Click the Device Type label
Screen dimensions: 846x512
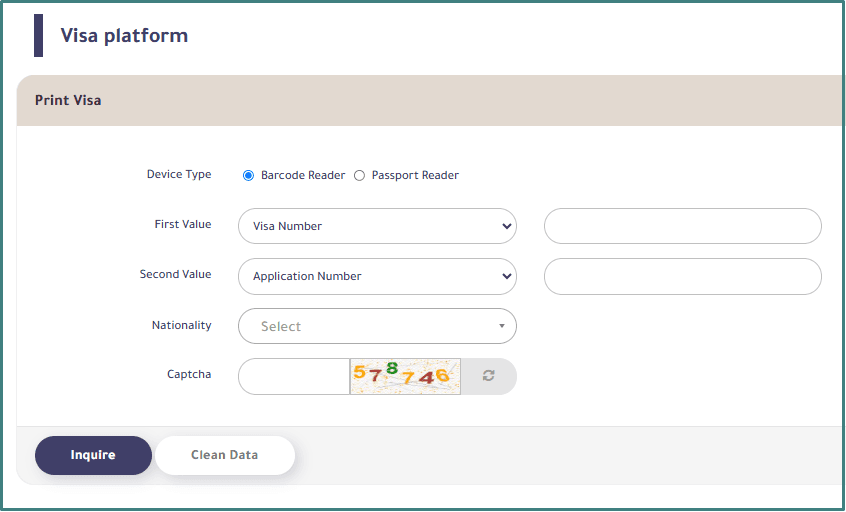pos(179,175)
